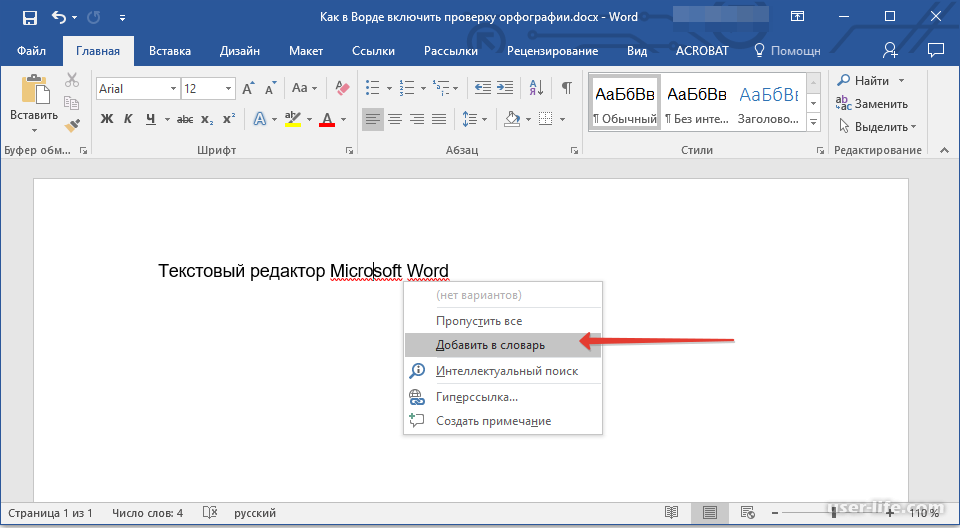Click the Вставить paste icon
Screen dimensions: 960x528
click(x=35, y=90)
